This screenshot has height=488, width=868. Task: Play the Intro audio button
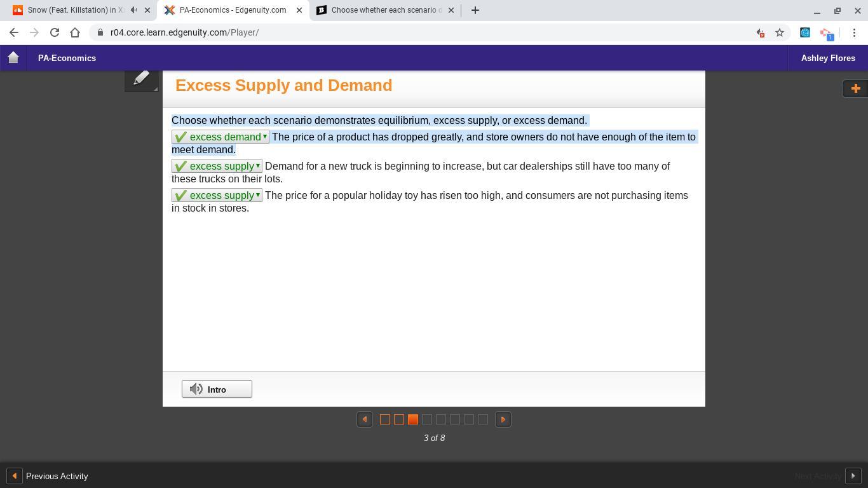[217, 390]
